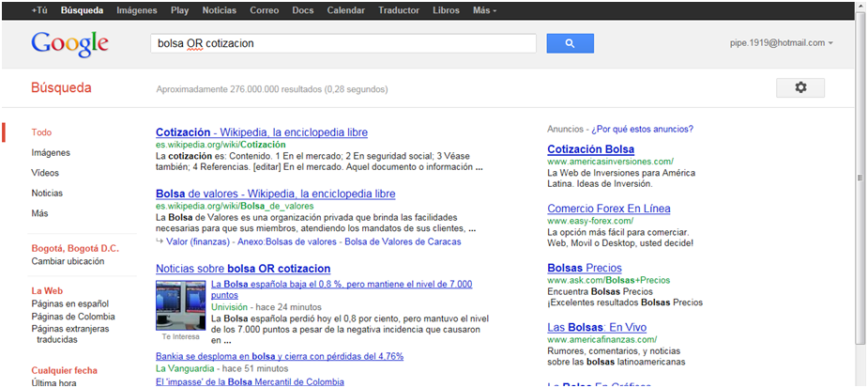Click ¿Por qué estos anuncios? link
Viewport: 868px width, 388px height.
coord(642,129)
